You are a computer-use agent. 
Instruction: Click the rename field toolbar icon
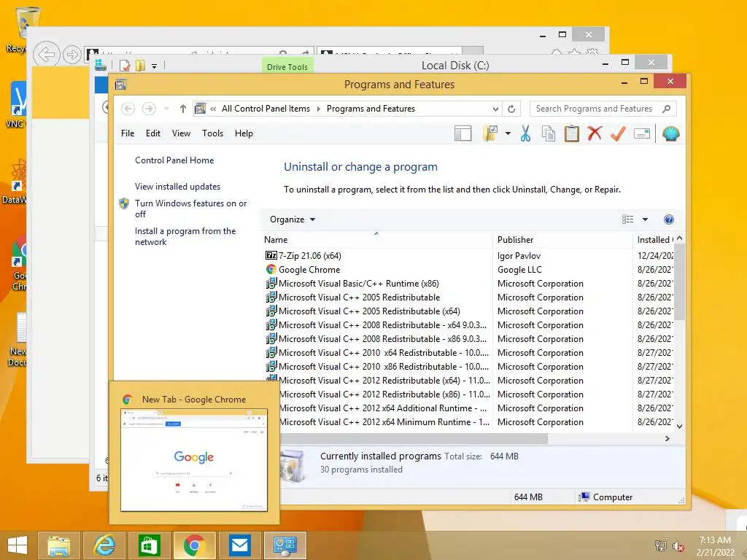coord(642,134)
